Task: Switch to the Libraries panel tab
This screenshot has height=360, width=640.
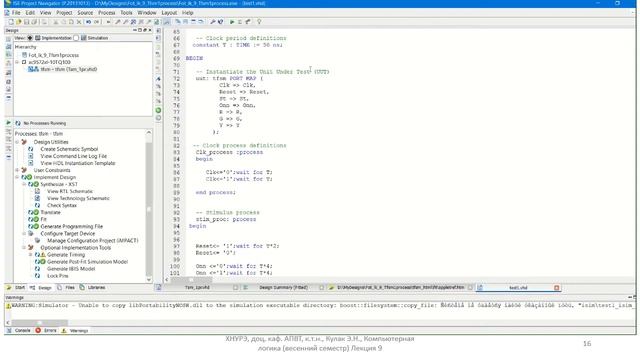Action: tap(93, 288)
